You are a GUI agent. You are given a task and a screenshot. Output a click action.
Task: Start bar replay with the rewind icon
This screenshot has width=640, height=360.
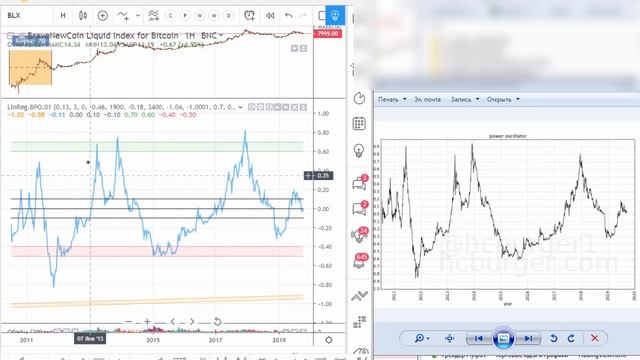tap(270, 16)
